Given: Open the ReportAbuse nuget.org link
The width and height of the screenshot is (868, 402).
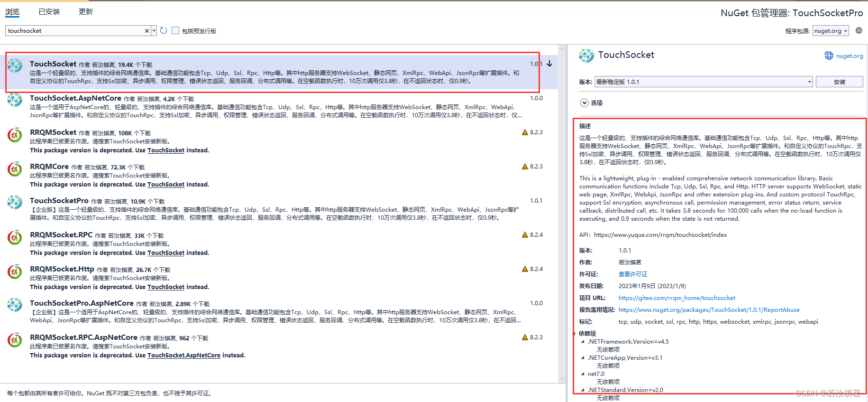Looking at the screenshot, I should pyautogui.click(x=709, y=310).
